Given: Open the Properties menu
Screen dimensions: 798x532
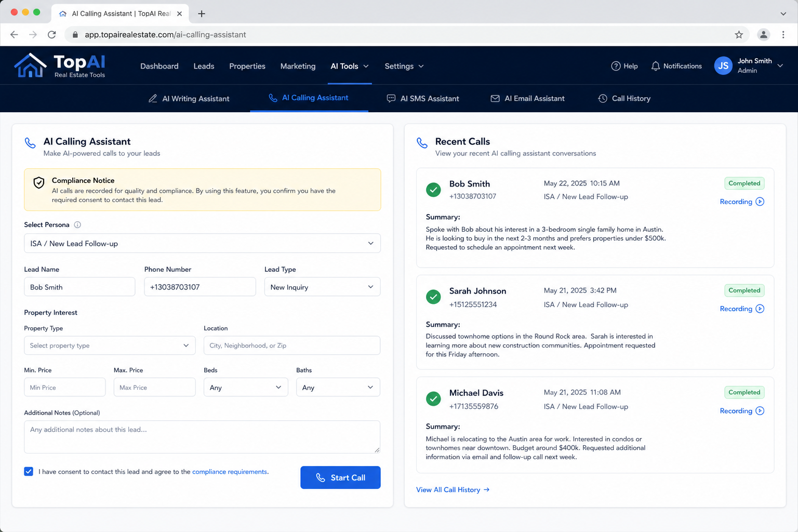Looking at the screenshot, I should pos(247,66).
